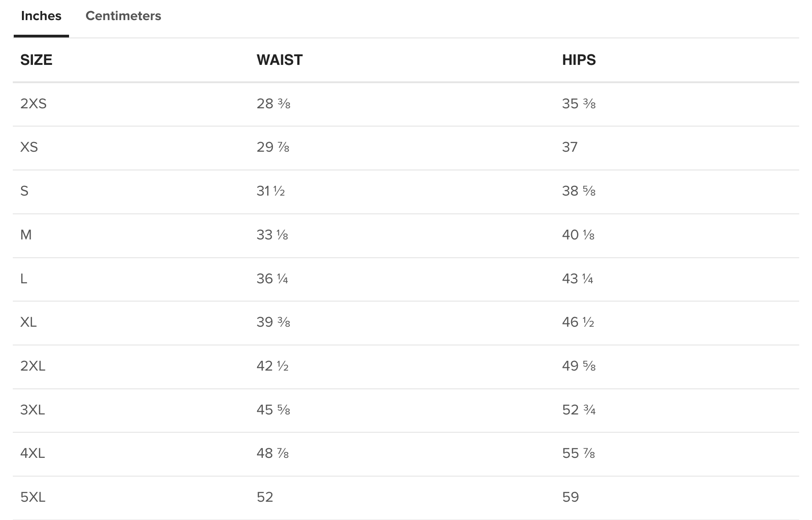
Task: Click the HIPS column header
Action: click(x=578, y=60)
